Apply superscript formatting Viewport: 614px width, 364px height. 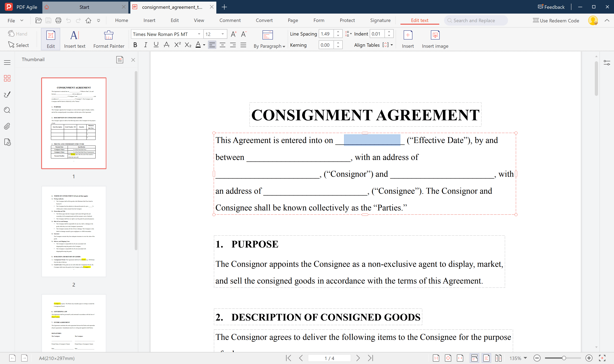[177, 45]
